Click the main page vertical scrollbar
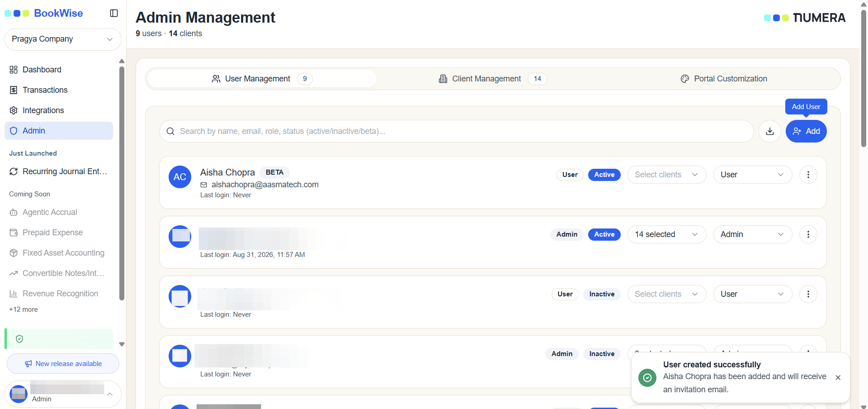 (863, 78)
